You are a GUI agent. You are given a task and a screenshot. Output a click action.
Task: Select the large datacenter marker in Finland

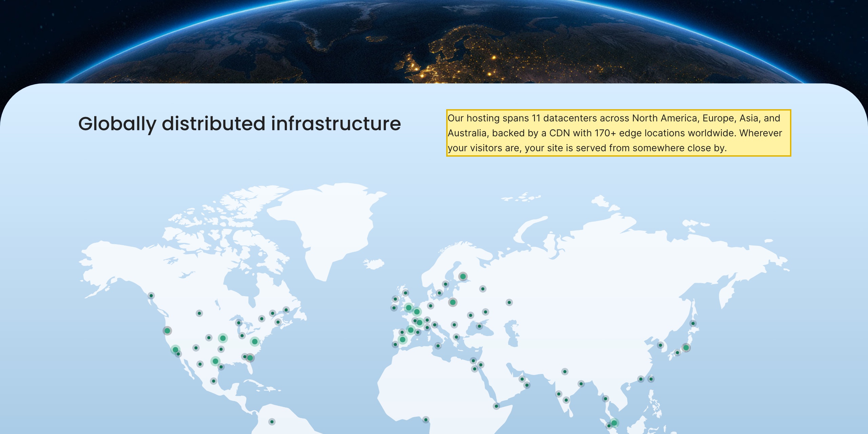tap(463, 277)
